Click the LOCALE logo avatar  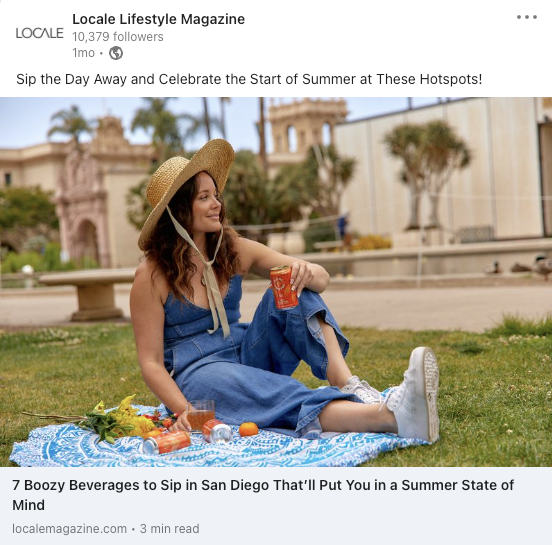pyautogui.click(x=39, y=33)
